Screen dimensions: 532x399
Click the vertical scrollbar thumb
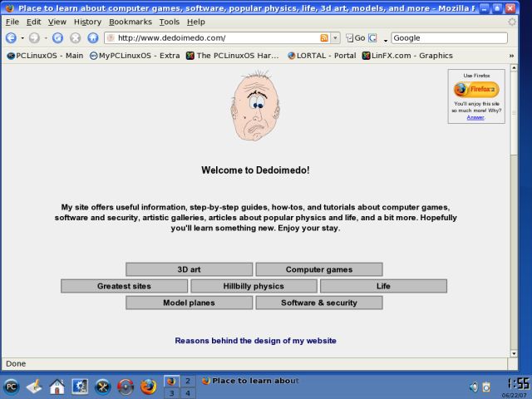pyautogui.click(x=514, y=113)
